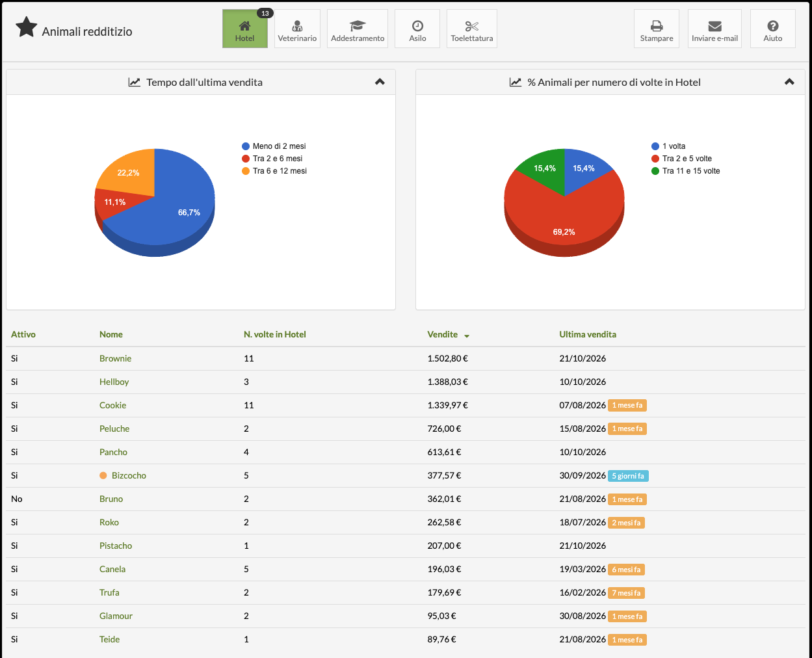Viewport: 812px width, 658px height.
Task: Click the Stampare printer button
Action: pos(657,29)
